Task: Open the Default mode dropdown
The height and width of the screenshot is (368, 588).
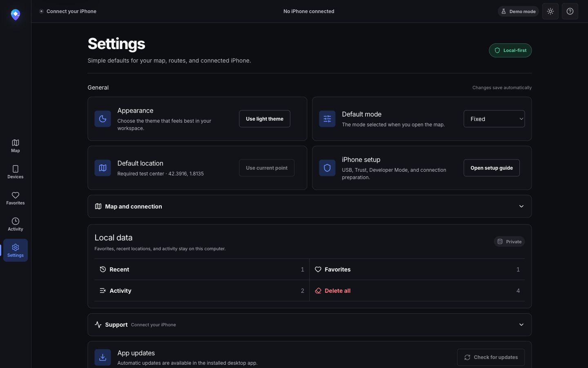Action: tap(494, 119)
